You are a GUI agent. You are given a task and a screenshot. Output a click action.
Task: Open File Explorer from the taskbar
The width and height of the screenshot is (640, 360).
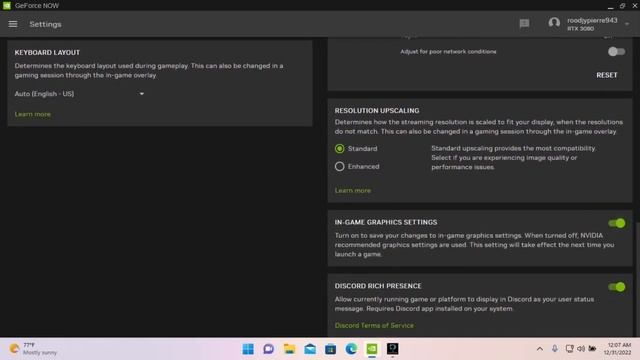click(289, 349)
